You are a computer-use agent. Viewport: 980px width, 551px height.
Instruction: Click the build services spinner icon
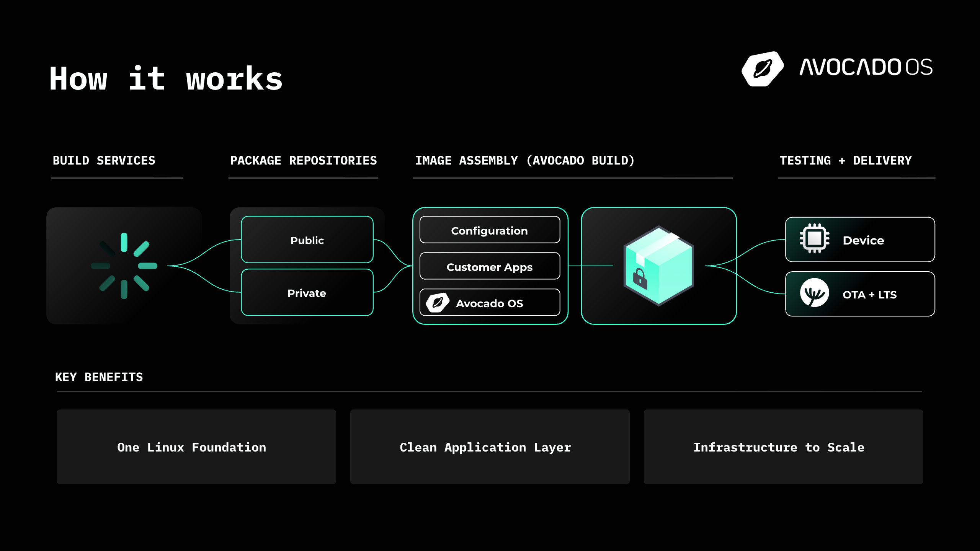click(x=124, y=266)
